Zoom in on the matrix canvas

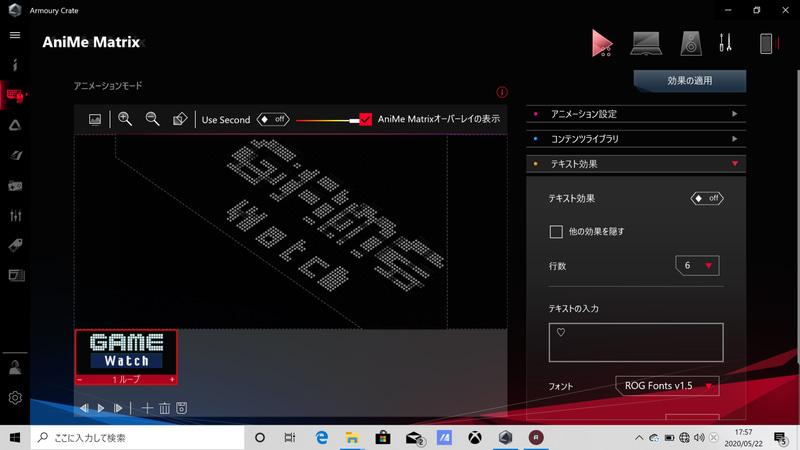(x=125, y=119)
